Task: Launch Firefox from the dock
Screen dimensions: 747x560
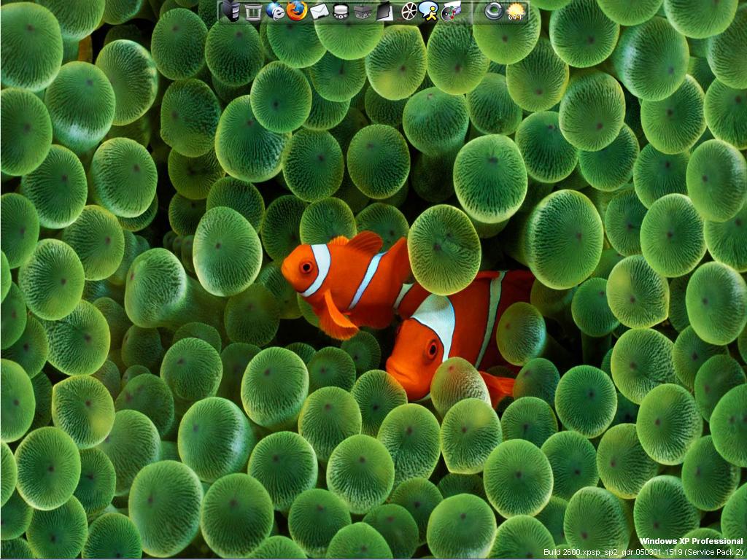Action: pyautogui.click(x=297, y=10)
